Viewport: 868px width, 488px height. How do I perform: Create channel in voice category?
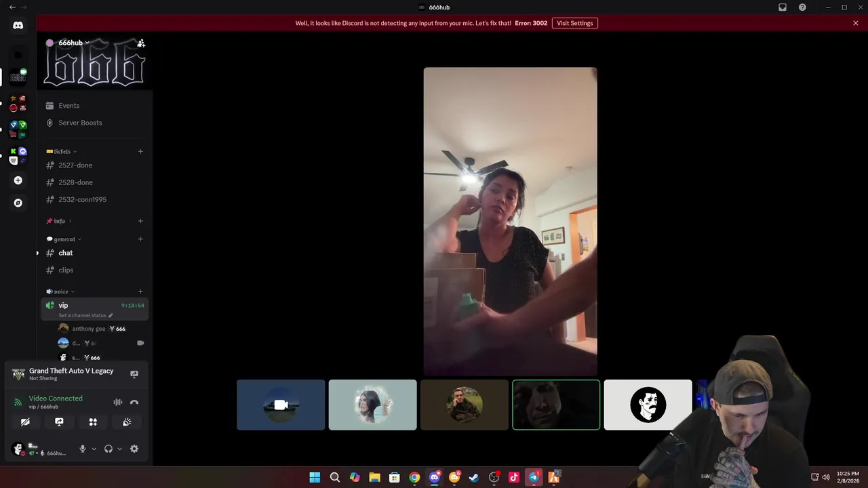(140, 291)
